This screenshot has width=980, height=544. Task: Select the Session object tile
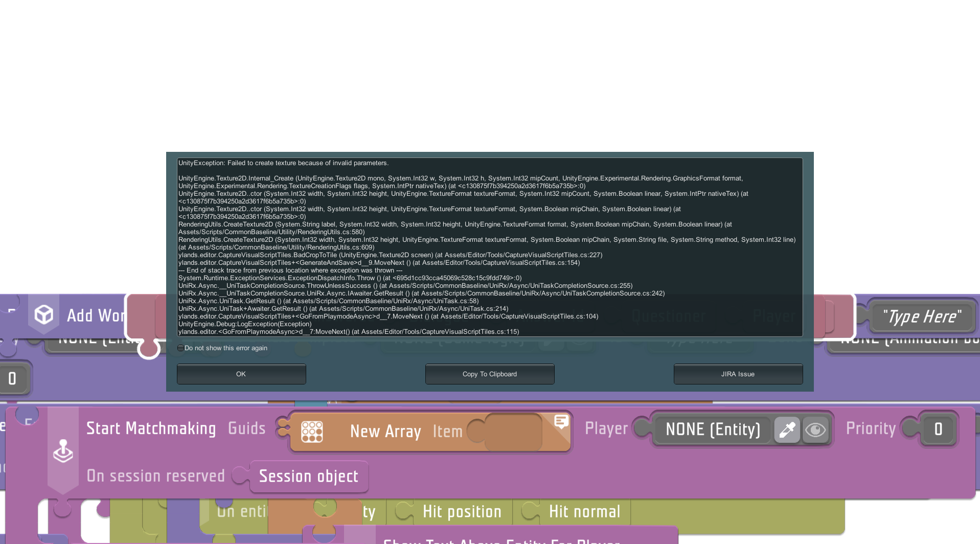click(x=309, y=477)
